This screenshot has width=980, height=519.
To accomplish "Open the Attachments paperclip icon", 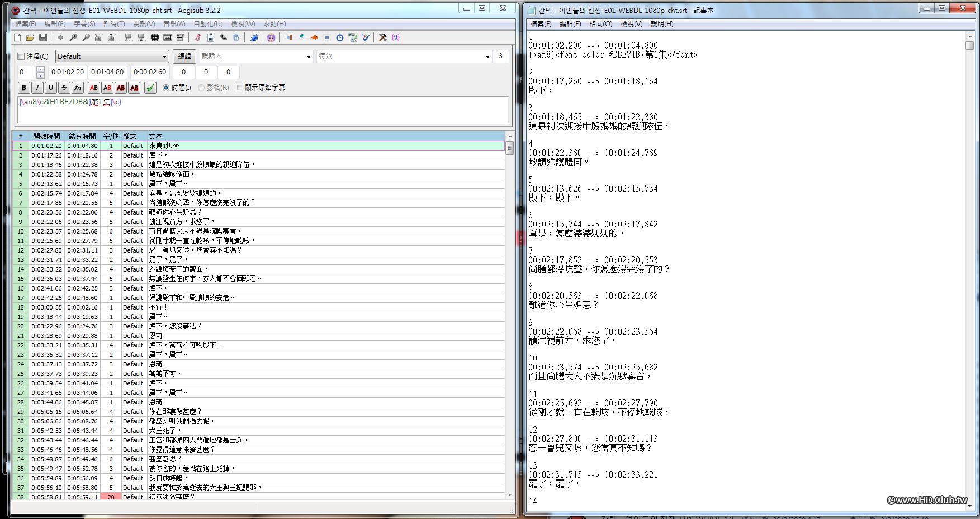I will point(224,37).
